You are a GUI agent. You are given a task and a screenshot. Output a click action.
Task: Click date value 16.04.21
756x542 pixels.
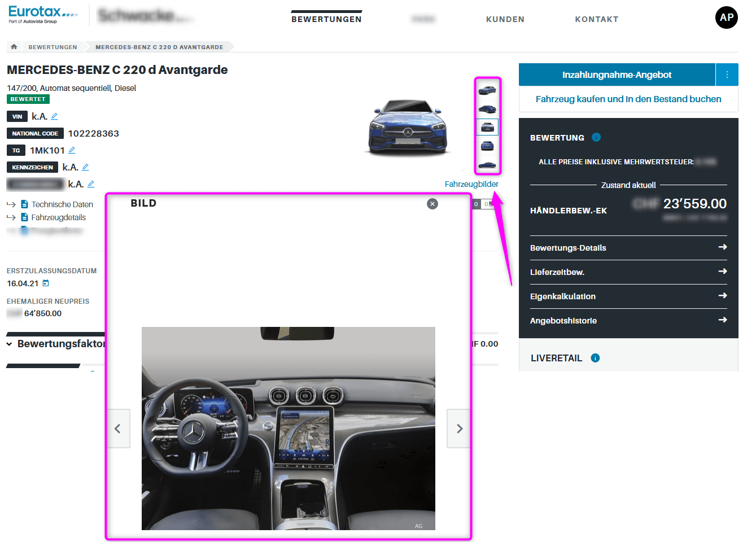(x=23, y=283)
